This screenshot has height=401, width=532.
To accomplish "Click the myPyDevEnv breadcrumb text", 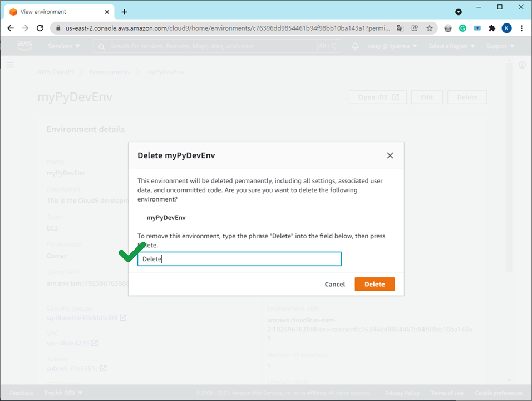I will pos(165,72).
